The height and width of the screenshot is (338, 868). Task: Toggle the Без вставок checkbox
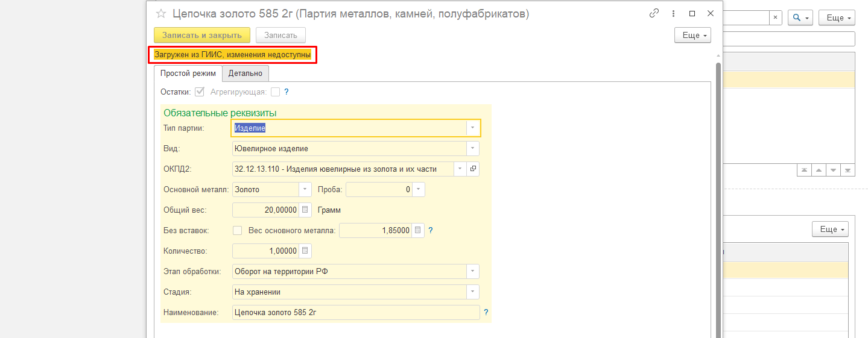point(237,230)
